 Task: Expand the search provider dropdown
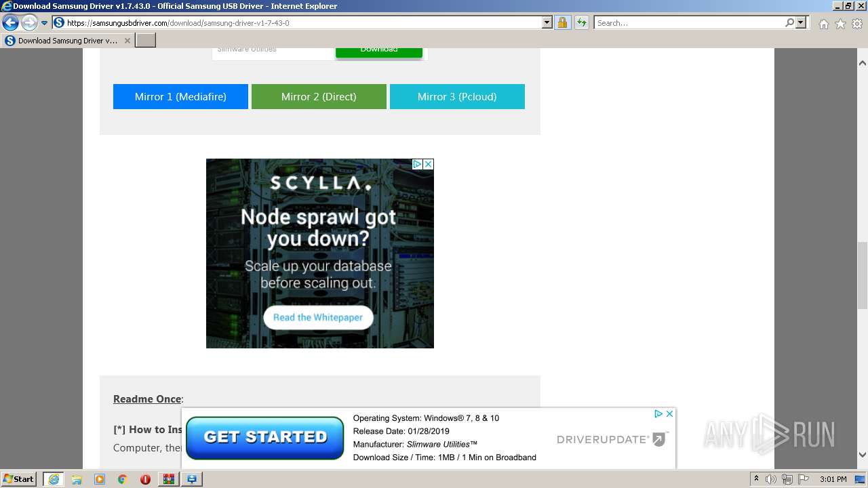coord(802,22)
